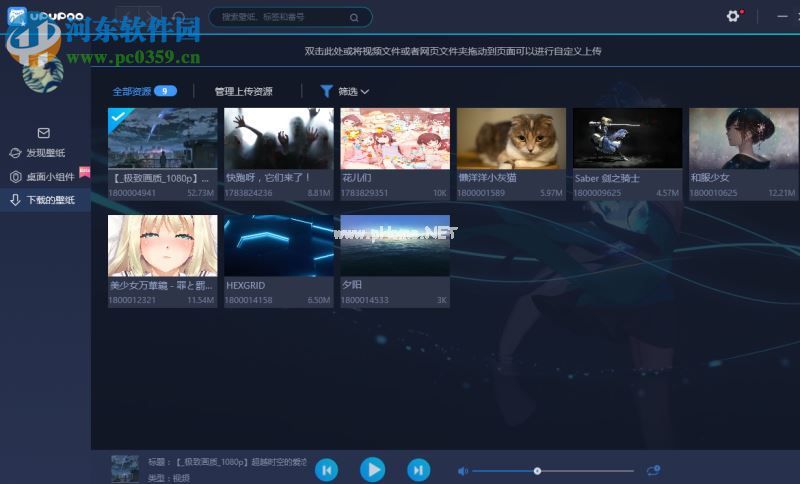Select the 【_极致画质_1080p】 wallpaper thumbnail
This screenshot has width=800, height=484.
(x=162, y=138)
